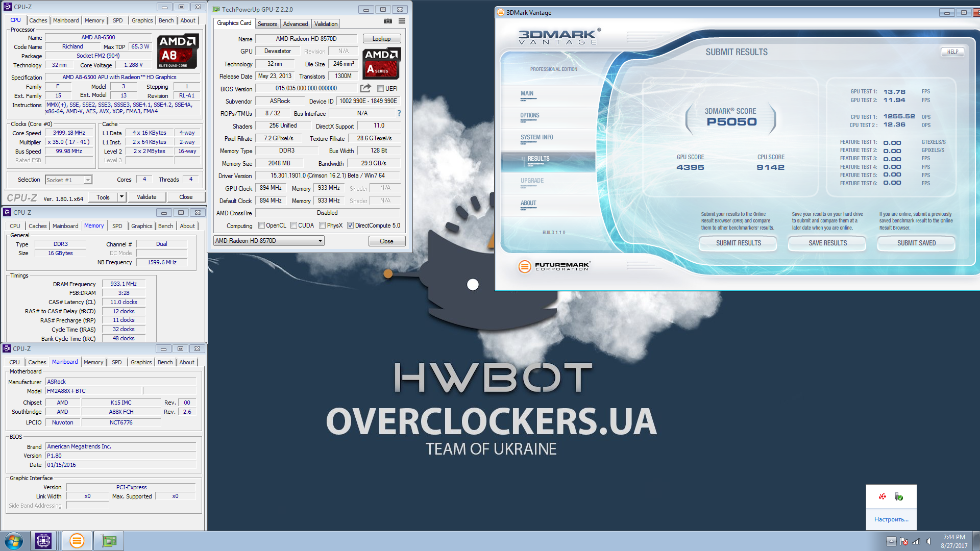Toggle the DirectCompute 5.0 checkbox
The height and width of the screenshot is (551, 980).
click(350, 226)
